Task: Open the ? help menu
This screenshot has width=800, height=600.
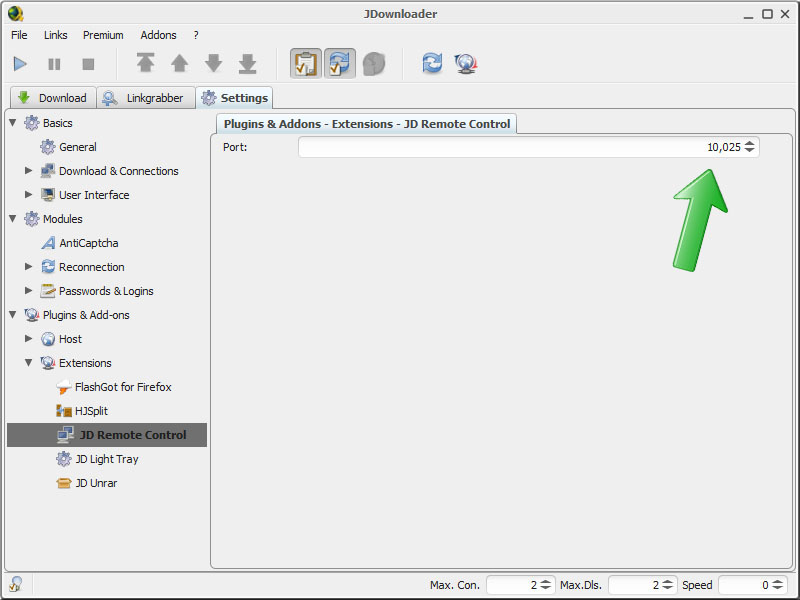Action: pyautogui.click(x=196, y=35)
